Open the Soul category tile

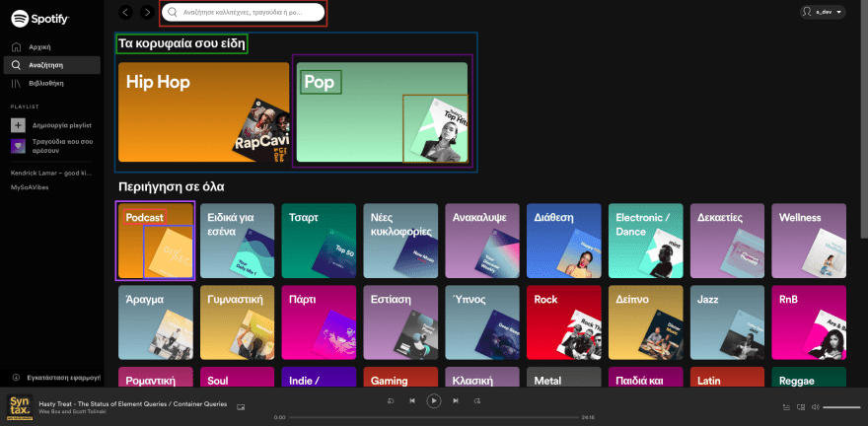point(237,377)
